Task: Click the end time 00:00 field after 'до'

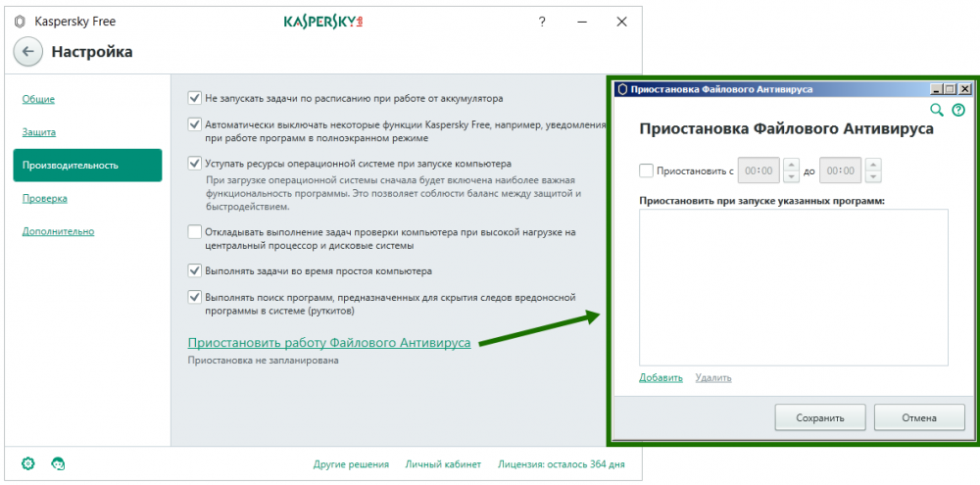Action: 841,170
